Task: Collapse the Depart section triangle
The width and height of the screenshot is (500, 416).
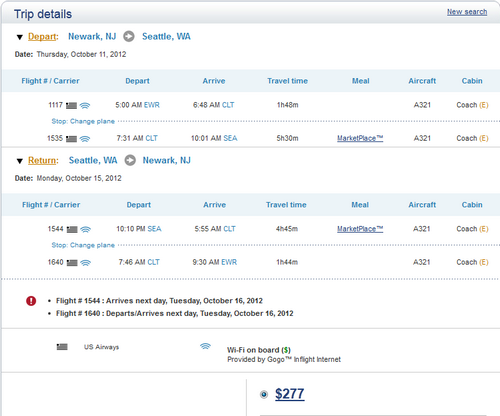Action: [x=20, y=37]
